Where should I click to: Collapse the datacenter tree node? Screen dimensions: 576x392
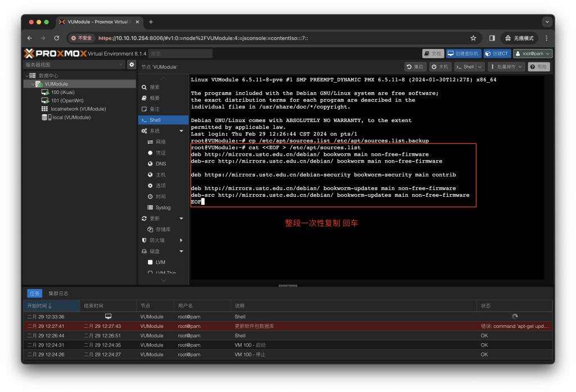point(27,76)
